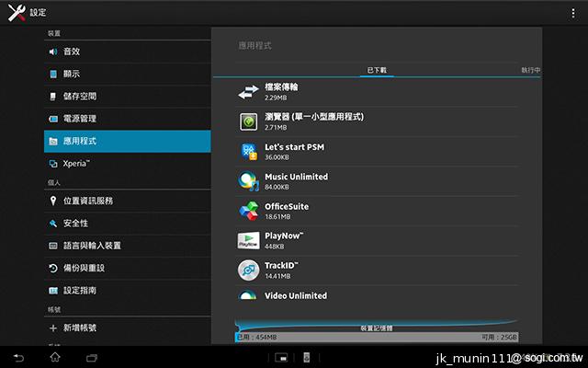Click the TrackID app icon
This screenshot has width=588, height=368.
click(248, 270)
